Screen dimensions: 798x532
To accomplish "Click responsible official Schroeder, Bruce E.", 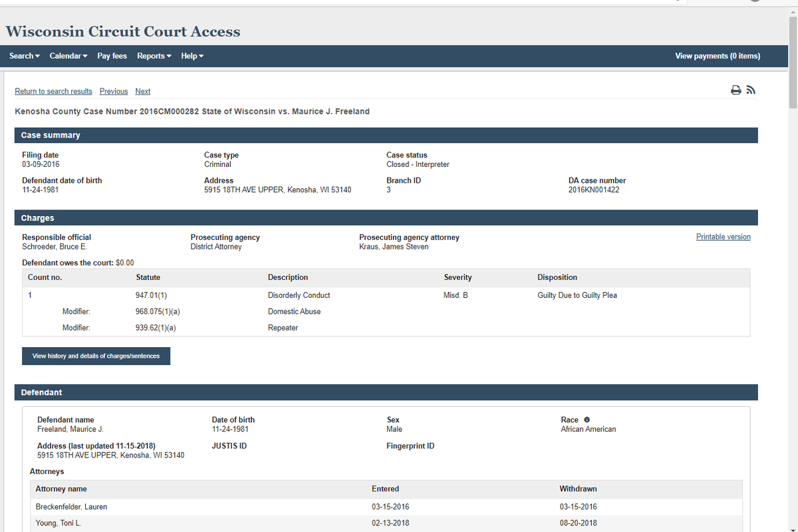I will 55,247.
